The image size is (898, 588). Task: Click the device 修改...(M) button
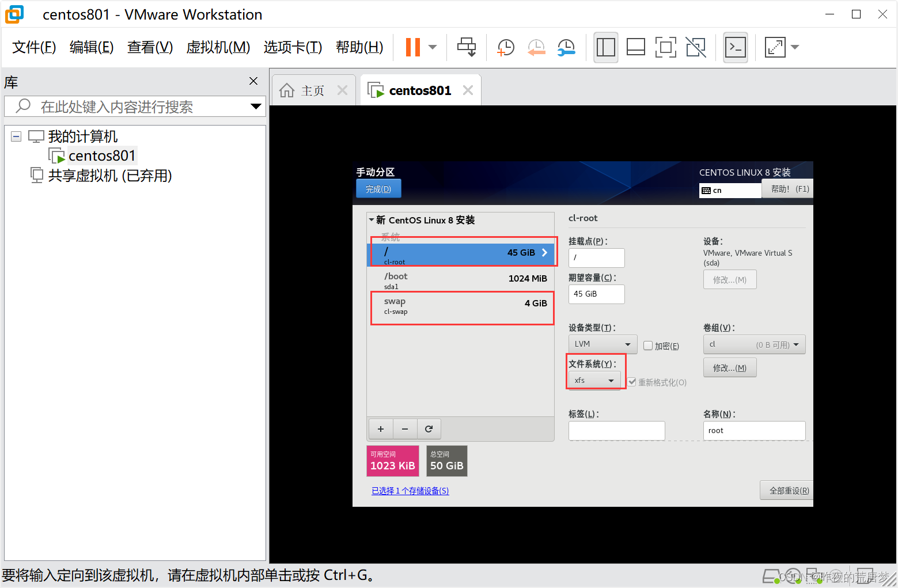pyautogui.click(x=730, y=280)
